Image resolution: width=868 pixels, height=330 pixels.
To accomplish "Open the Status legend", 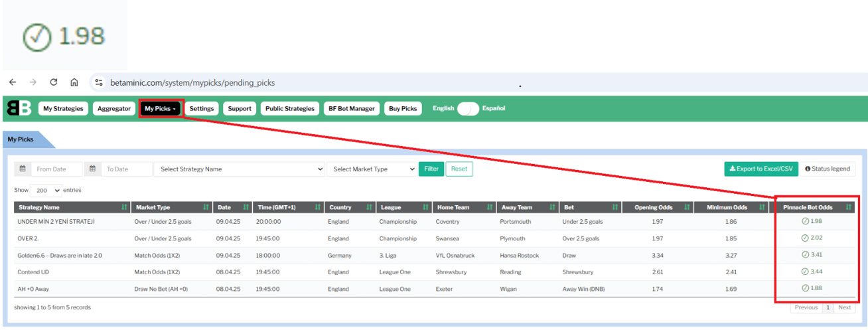I will [828, 169].
